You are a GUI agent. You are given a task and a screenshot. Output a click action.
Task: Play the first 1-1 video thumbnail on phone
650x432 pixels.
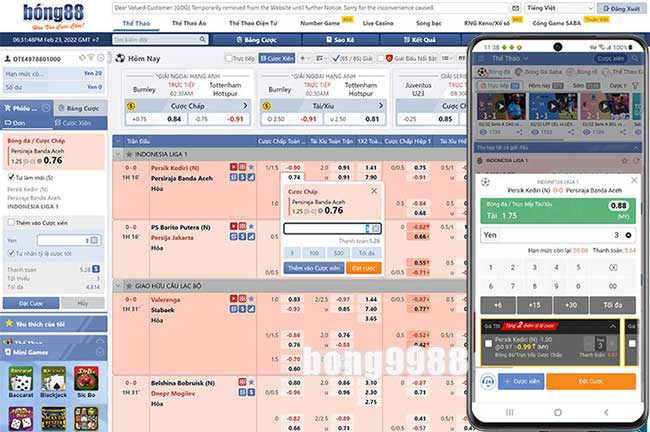click(501, 107)
